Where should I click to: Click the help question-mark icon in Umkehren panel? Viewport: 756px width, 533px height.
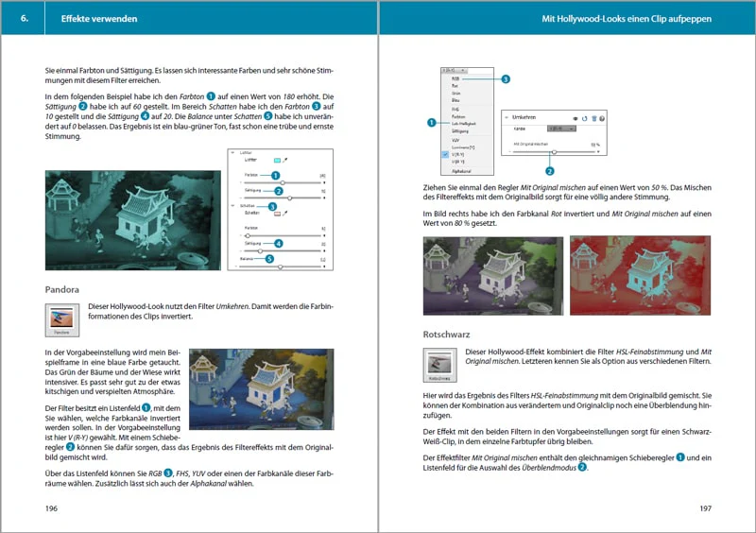pos(602,119)
